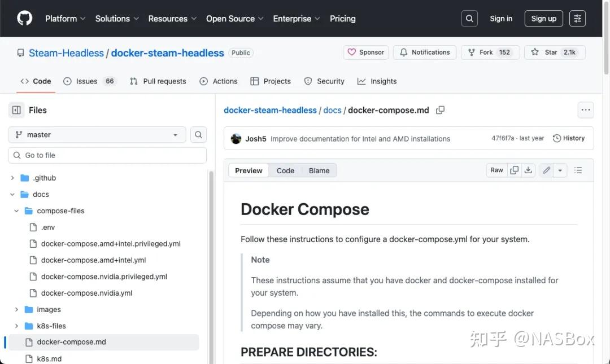The height and width of the screenshot is (364, 610).
Task: Switch to Preview view
Action: coord(249,170)
